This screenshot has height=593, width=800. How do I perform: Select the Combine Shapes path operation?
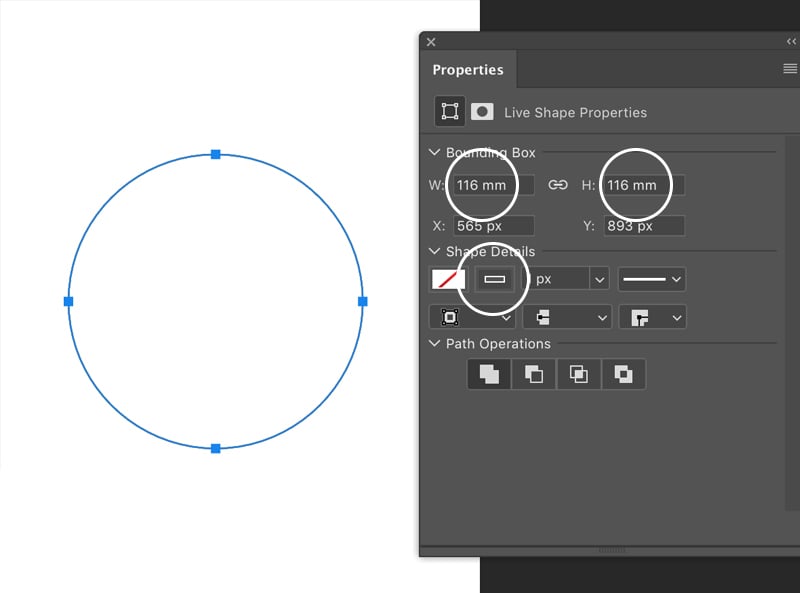[x=489, y=374]
